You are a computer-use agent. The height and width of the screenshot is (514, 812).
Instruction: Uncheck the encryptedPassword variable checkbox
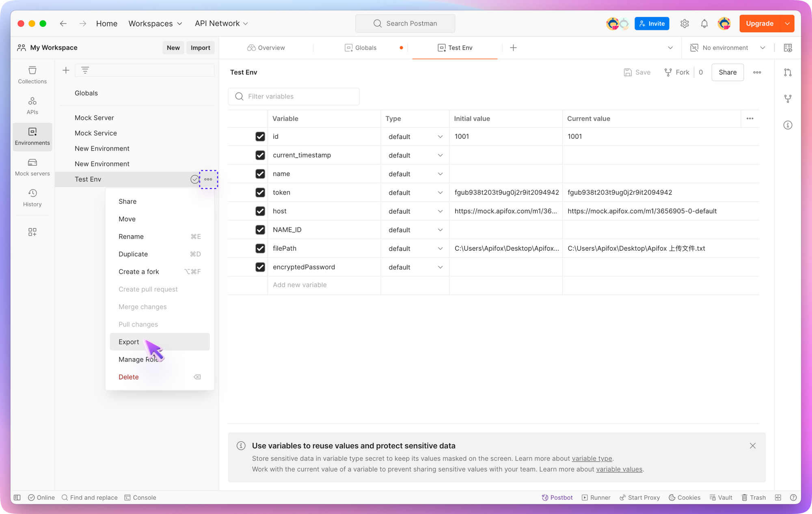(260, 267)
